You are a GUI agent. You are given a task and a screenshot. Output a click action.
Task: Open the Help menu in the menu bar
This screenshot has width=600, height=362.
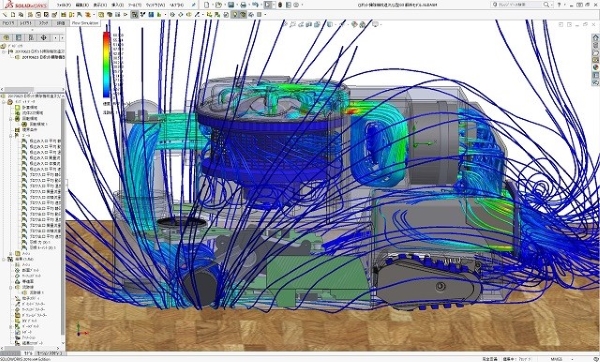pos(176,5)
